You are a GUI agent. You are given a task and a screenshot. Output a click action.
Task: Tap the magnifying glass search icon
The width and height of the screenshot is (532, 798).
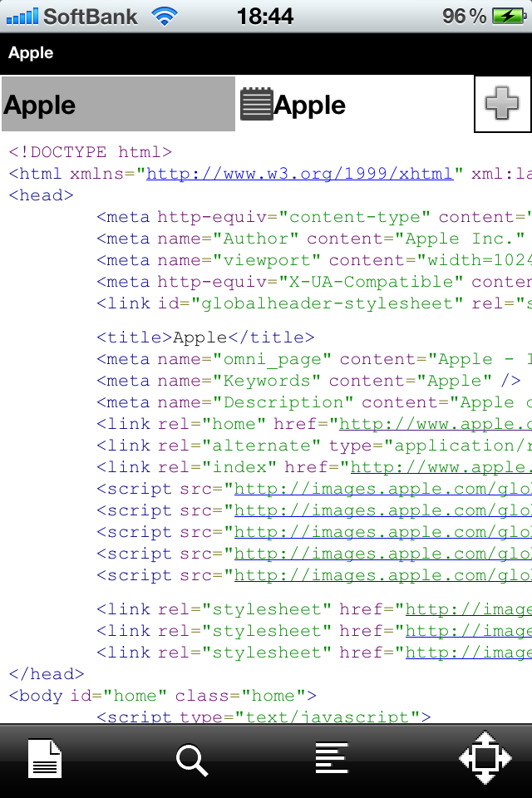tap(192, 761)
